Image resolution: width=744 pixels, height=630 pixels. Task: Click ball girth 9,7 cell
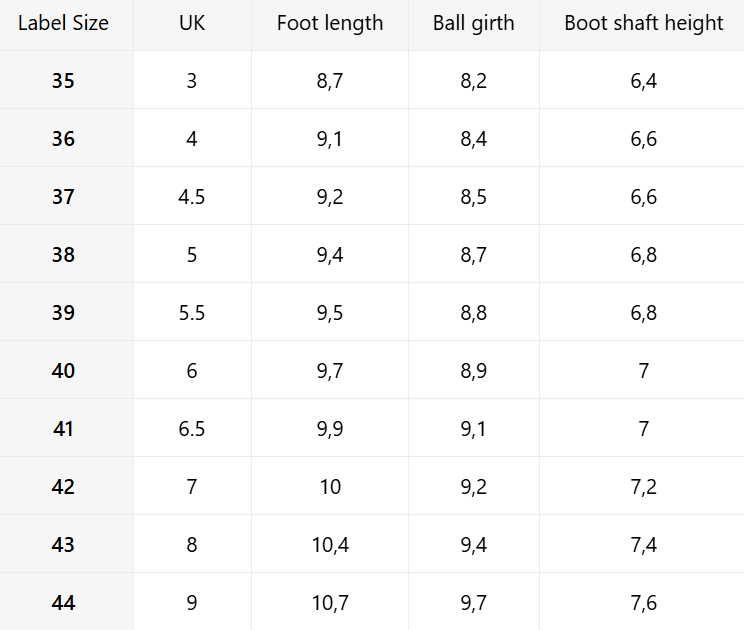[x=474, y=603]
